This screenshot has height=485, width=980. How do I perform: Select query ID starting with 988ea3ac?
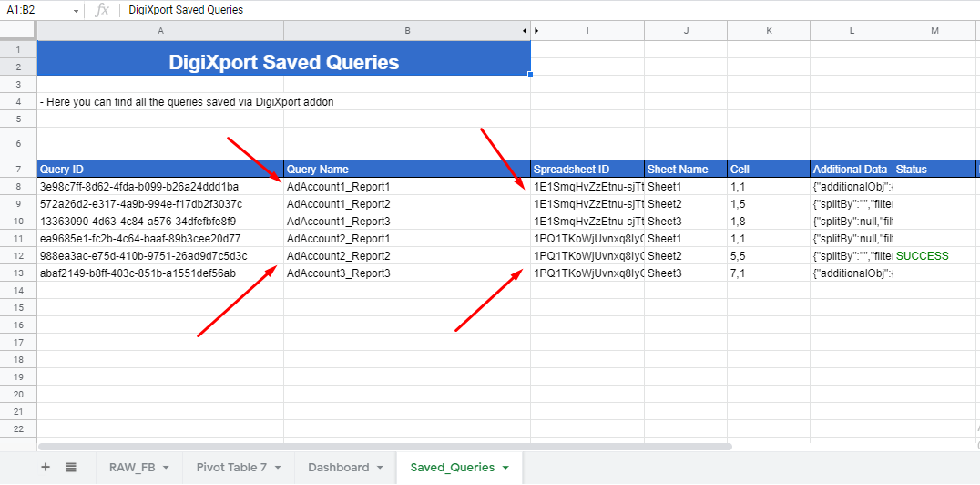(x=160, y=255)
